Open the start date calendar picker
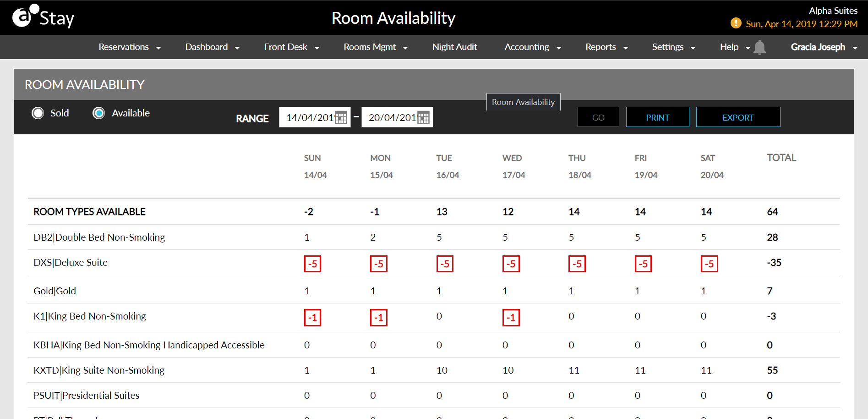868x419 pixels. pos(340,117)
